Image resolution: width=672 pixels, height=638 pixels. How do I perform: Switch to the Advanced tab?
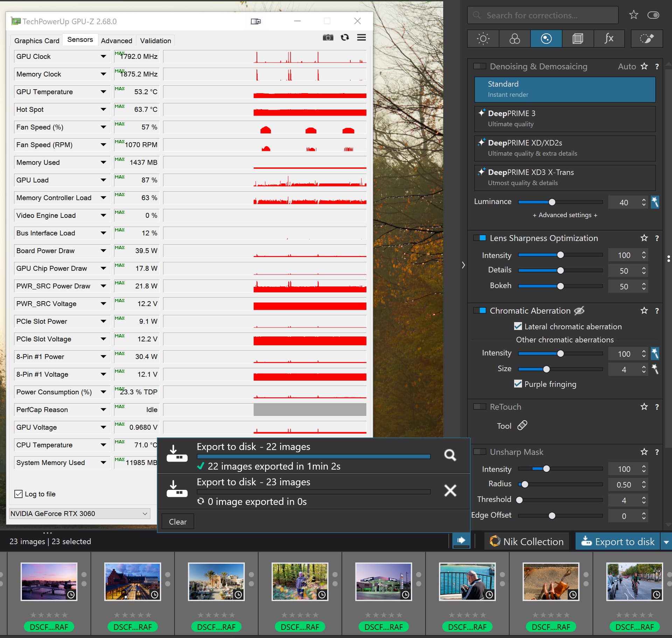pos(117,41)
